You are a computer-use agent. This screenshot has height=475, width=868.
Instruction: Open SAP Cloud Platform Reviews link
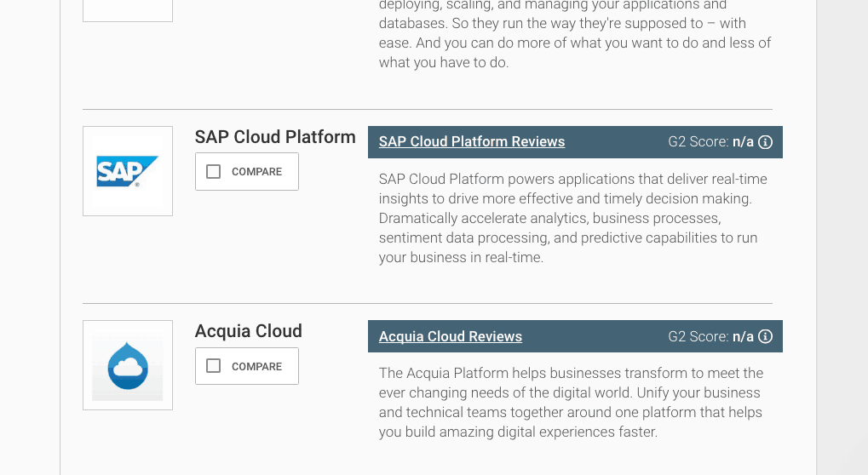point(472,141)
